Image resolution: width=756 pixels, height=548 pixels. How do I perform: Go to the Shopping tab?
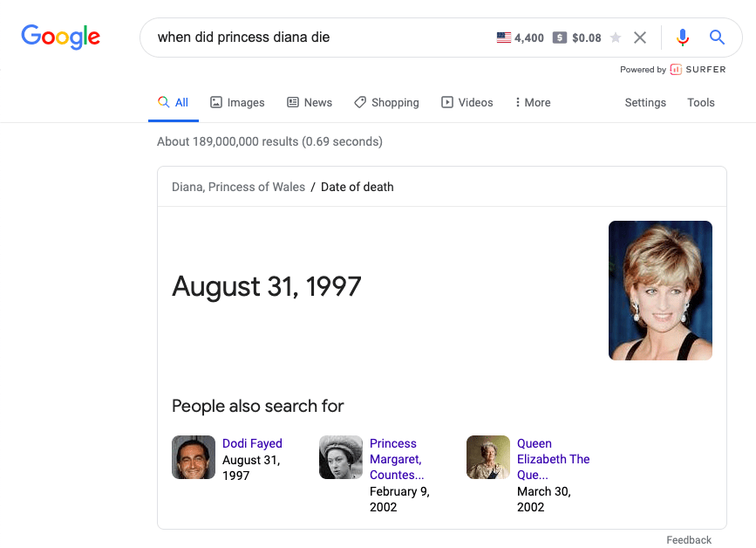pyautogui.click(x=386, y=102)
